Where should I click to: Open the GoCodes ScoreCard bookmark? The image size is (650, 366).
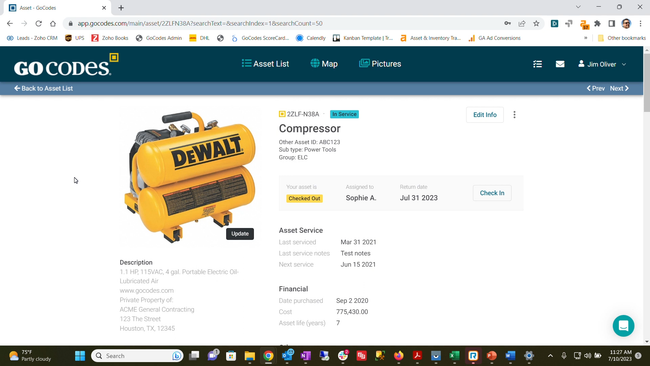click(260, 38)
